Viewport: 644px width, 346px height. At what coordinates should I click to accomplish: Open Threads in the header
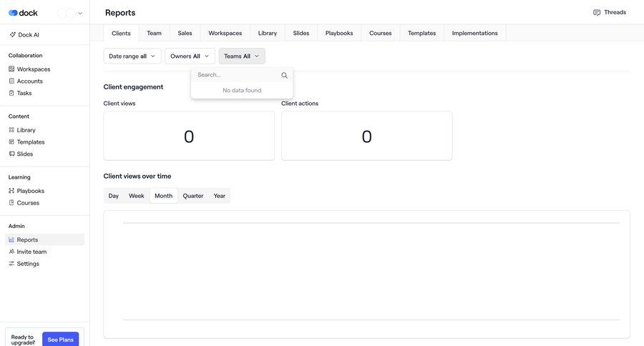coord(610,12)
